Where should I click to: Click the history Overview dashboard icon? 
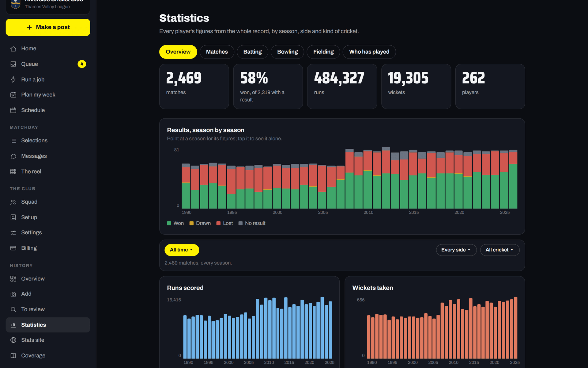point(13,279)
